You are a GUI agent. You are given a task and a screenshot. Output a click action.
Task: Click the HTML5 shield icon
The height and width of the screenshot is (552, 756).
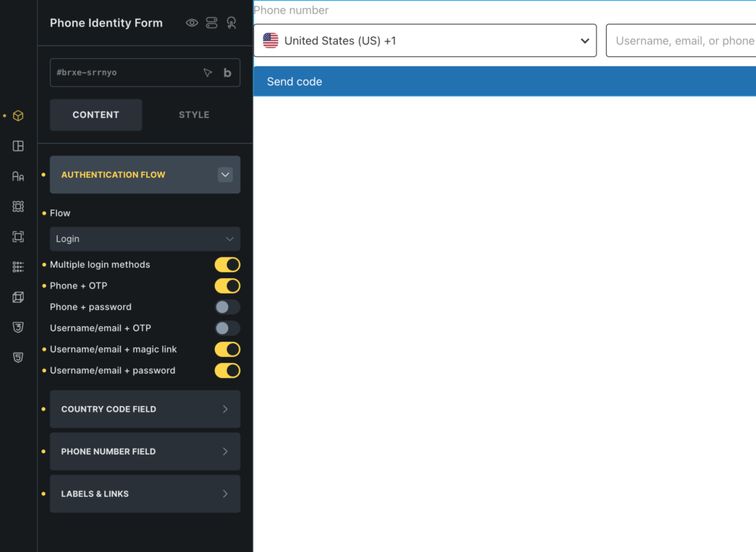(18, 357)
